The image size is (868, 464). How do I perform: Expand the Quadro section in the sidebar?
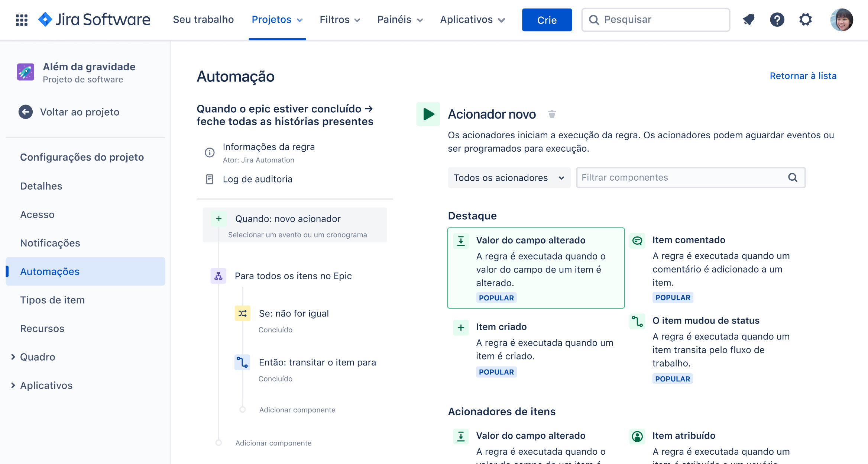coord(37,357)
